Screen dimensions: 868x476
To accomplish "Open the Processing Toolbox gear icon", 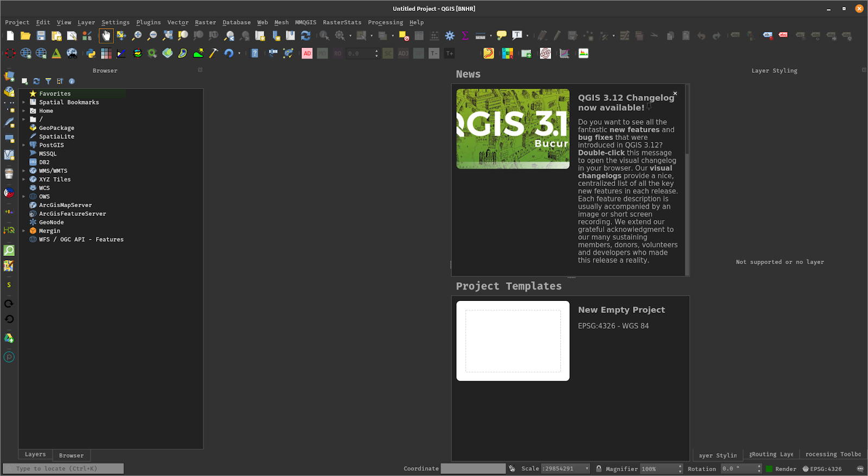I will pyautogui.click(x=450, y=36).
